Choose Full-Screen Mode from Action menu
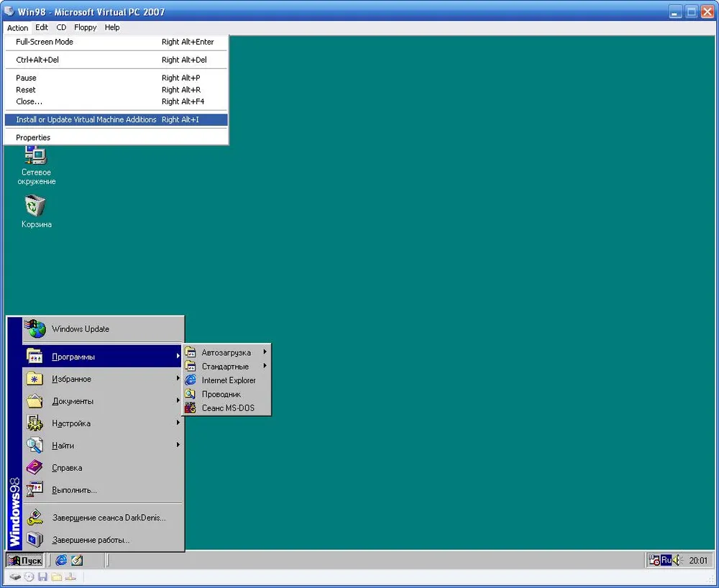Viewport: 719px width, 588px height. 45,42
